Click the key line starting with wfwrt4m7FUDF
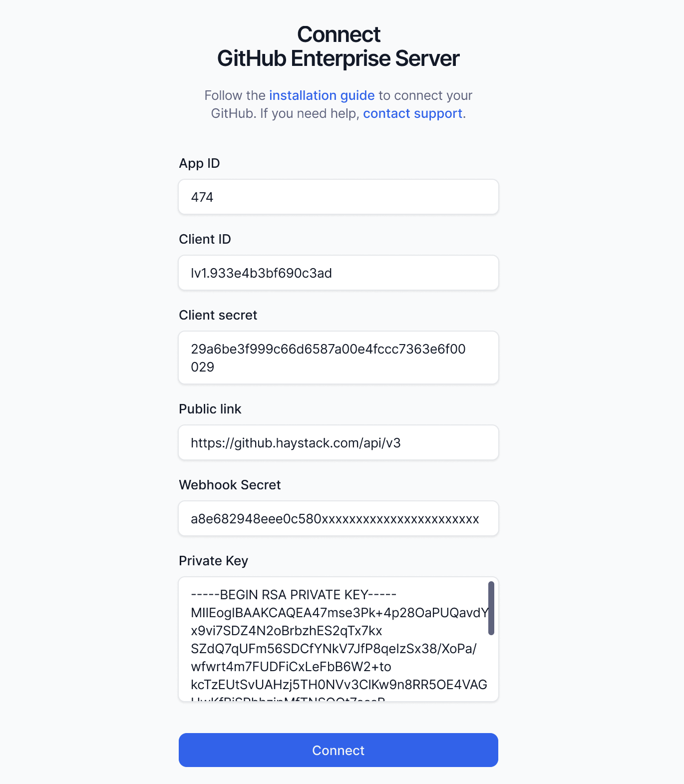The image size is (684, 784). [291, 667]
